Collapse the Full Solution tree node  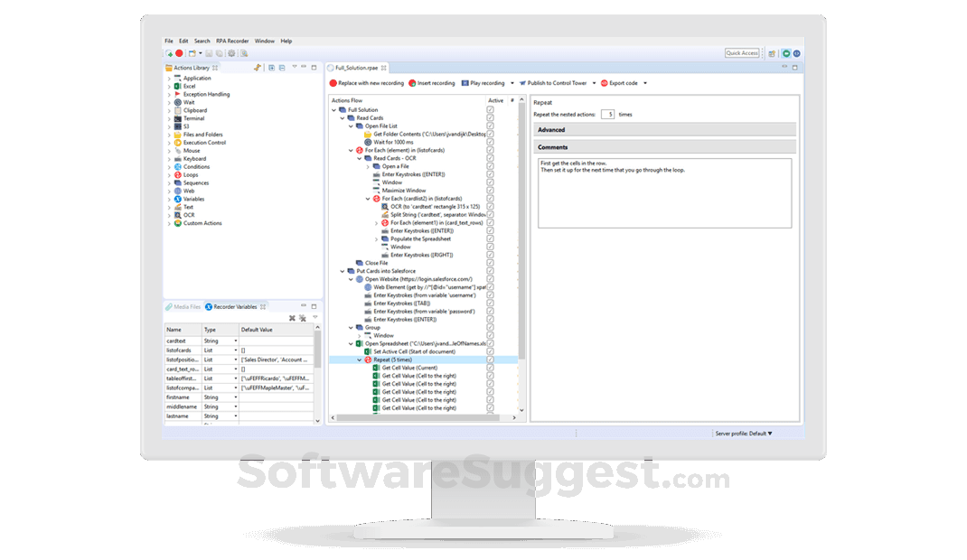click(x=334, y=110)
